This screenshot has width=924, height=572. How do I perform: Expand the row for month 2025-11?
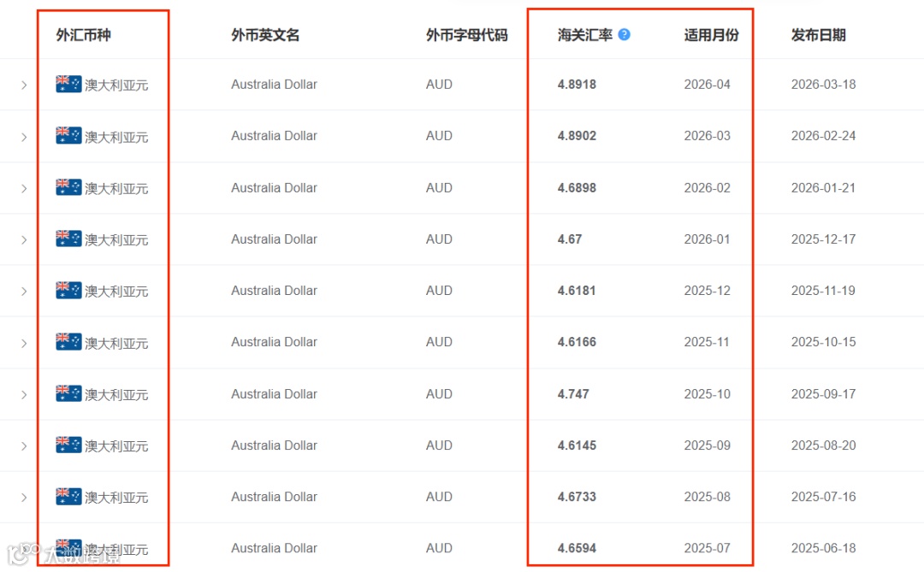pyautogui.click(x=24, y=343)
